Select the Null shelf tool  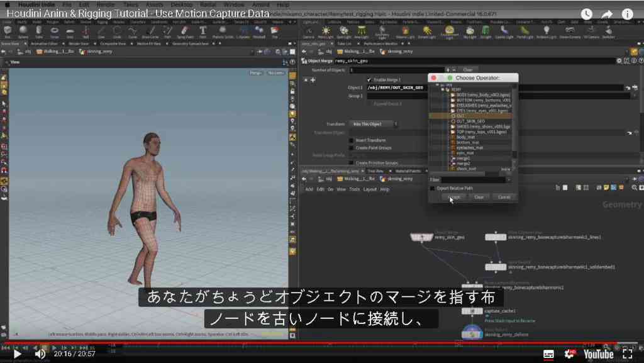tap(86, 31)
